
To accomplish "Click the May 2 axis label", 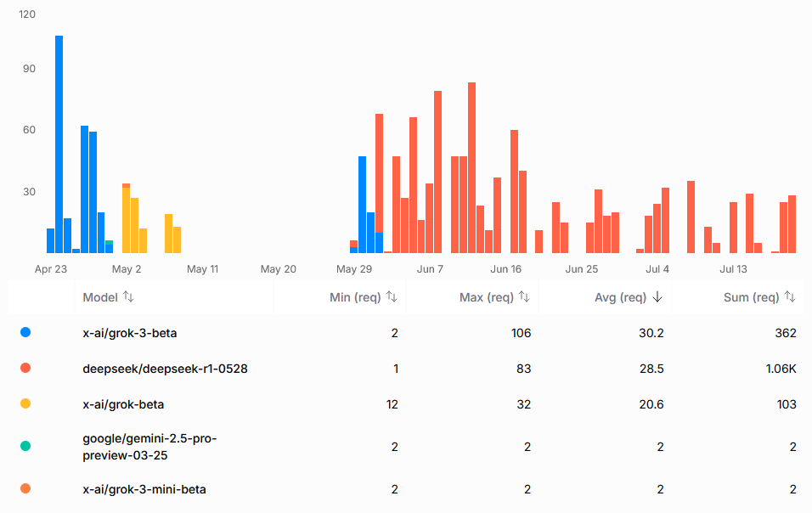I will click(127, 269).
